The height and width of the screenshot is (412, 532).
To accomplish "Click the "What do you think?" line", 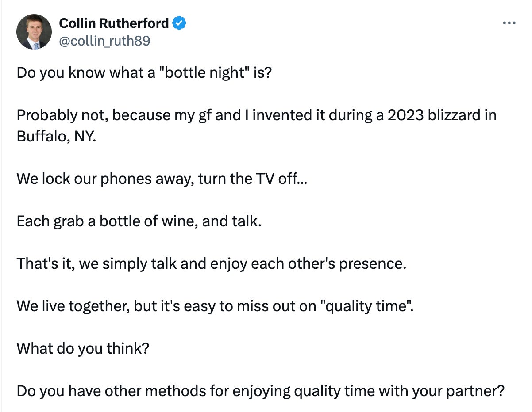I will coord(83,348).
